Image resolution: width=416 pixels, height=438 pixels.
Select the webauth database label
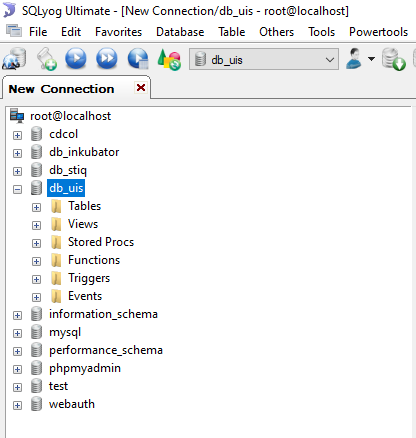72,404
